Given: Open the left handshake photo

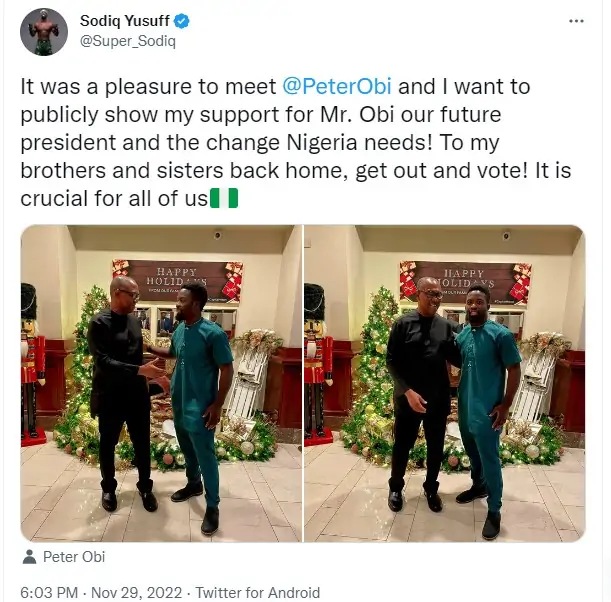Looking at the screenshot, I should point(161,384).
